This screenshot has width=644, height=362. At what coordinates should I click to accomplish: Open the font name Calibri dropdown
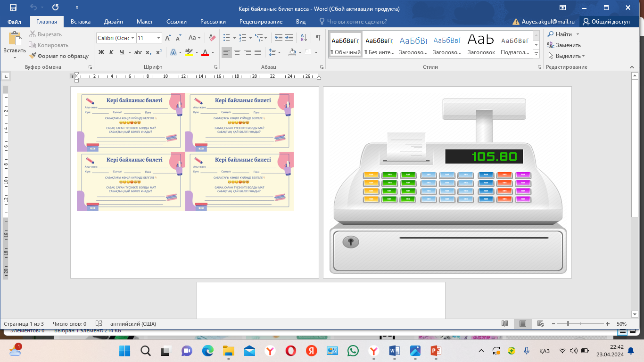pyautogui.click(x=133, y=38)
